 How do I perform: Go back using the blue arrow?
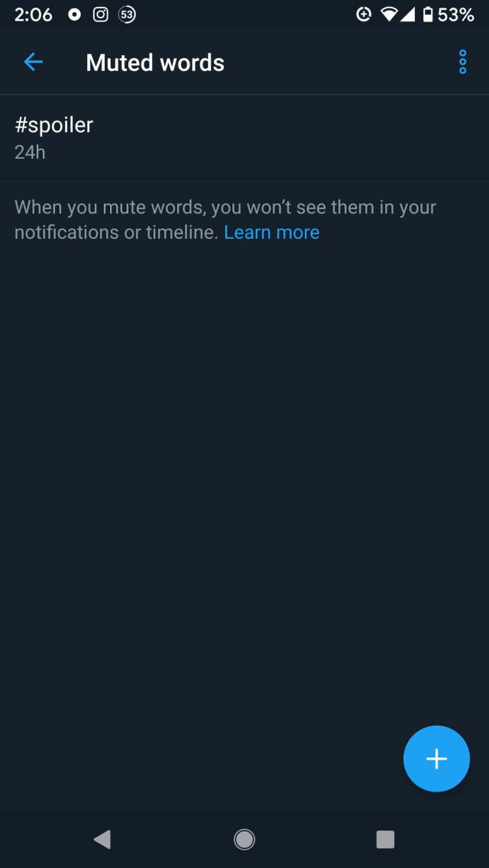33,62
